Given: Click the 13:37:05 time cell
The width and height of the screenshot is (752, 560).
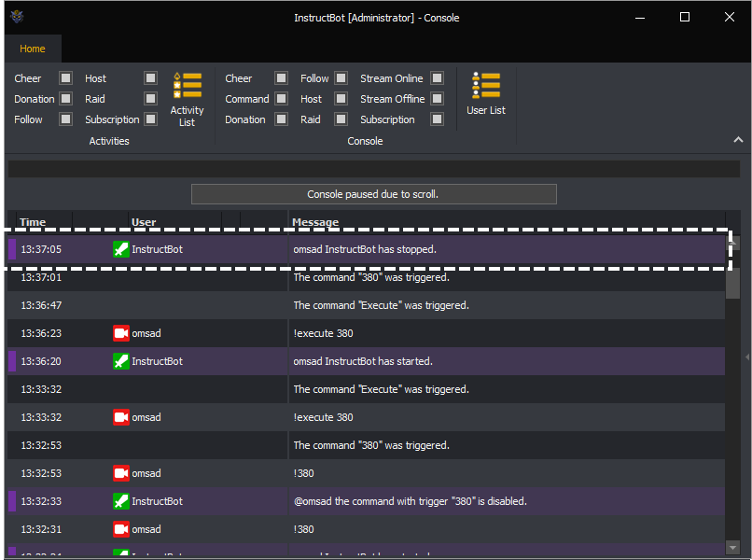Looking at the screenshot, I should click(41, 249).
